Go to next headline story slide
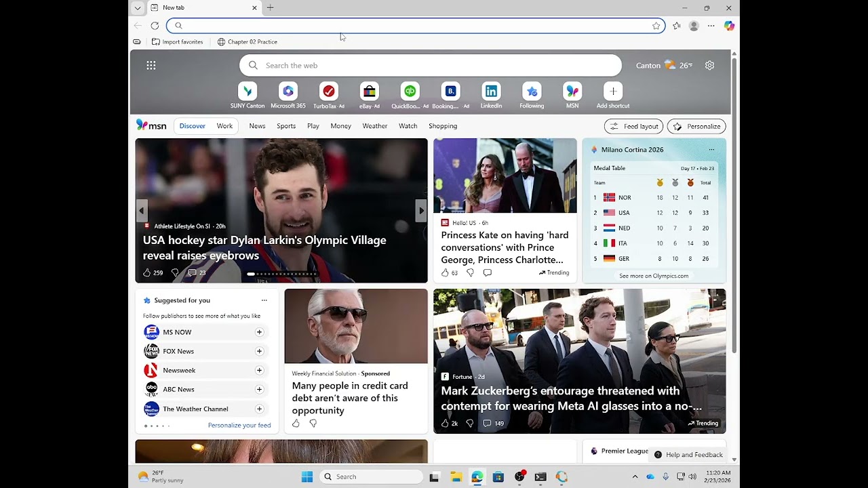Viewport: 868px width, 488px height. pos(421,211)
